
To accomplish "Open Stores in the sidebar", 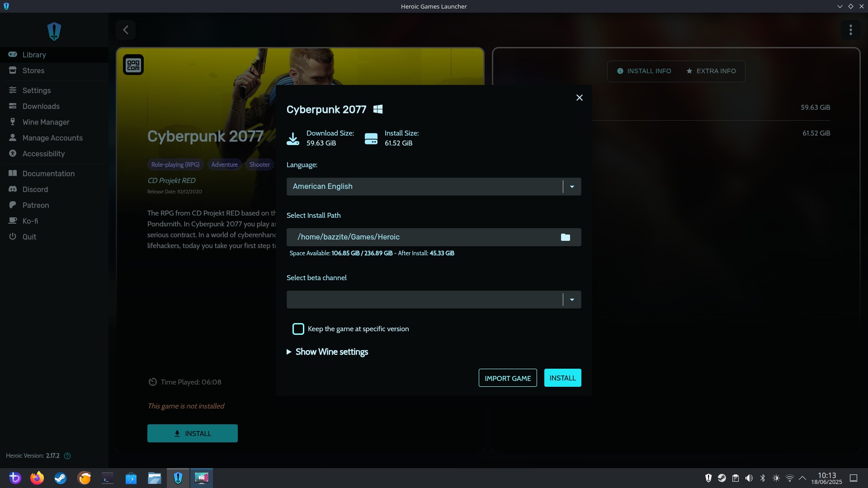I will (54, 70).
